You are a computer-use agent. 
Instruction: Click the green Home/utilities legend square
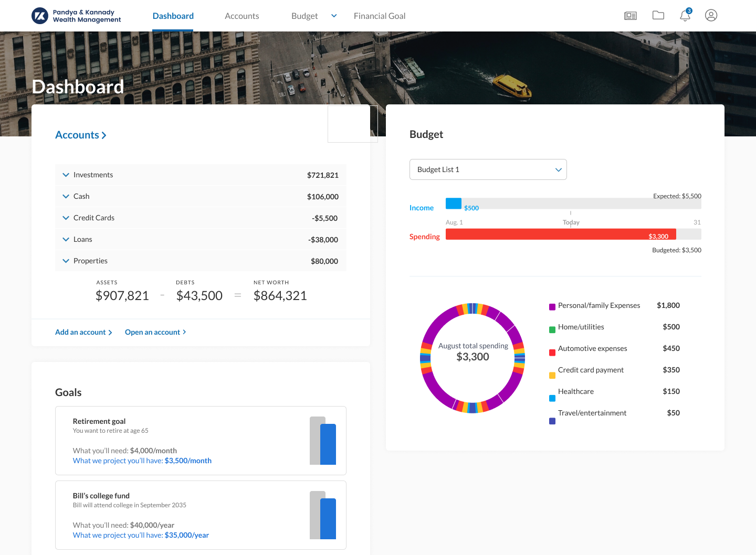(x=552, y=330)
